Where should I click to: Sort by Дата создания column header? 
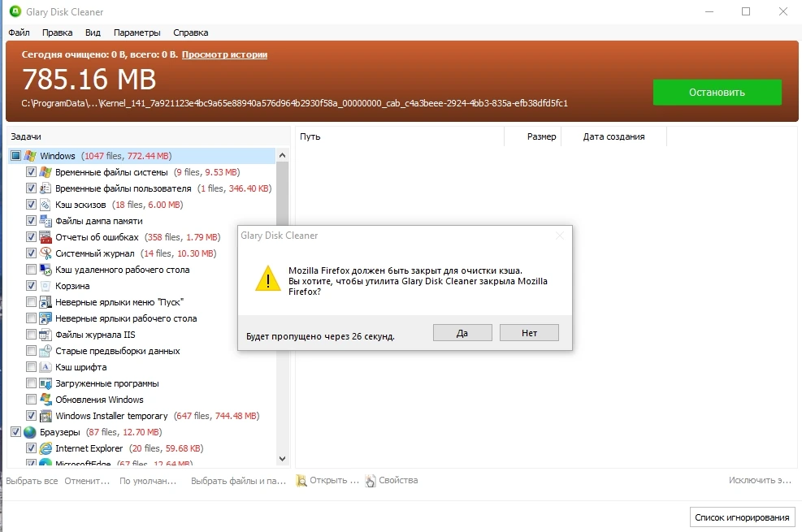613,136
